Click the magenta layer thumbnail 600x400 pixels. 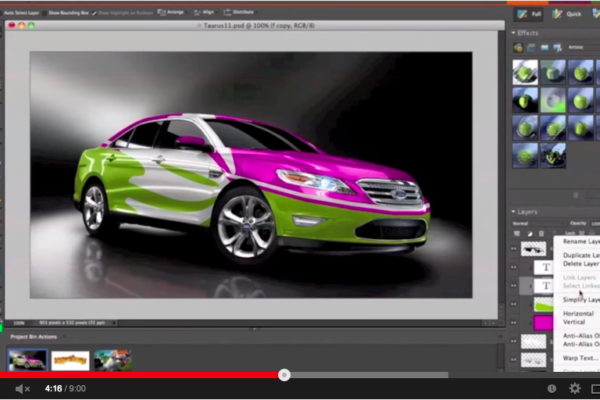[x=546, y=323]
